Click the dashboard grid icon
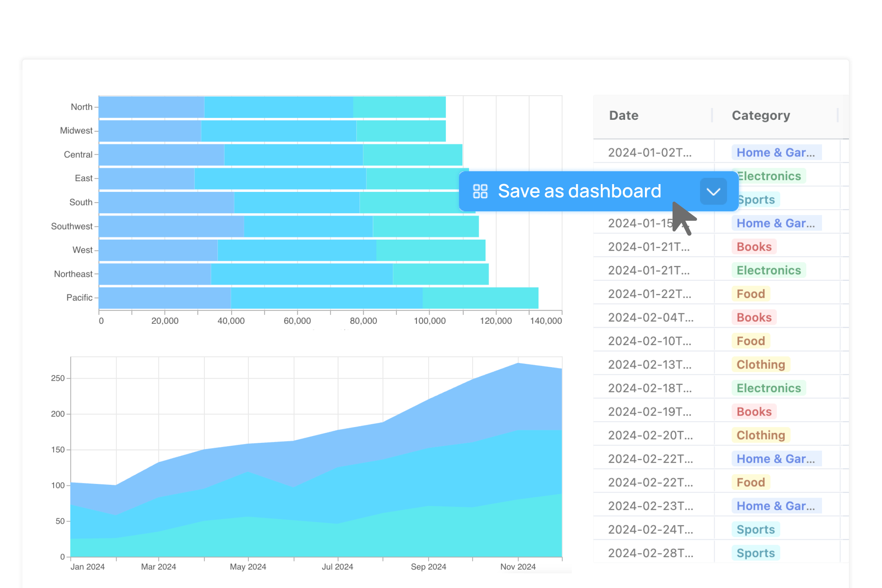 pyautogui.click(x=480, y=191)
